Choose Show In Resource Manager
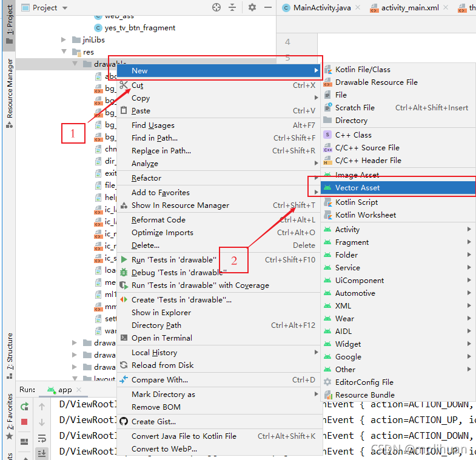The image size is (476, 460). point(218,205)
